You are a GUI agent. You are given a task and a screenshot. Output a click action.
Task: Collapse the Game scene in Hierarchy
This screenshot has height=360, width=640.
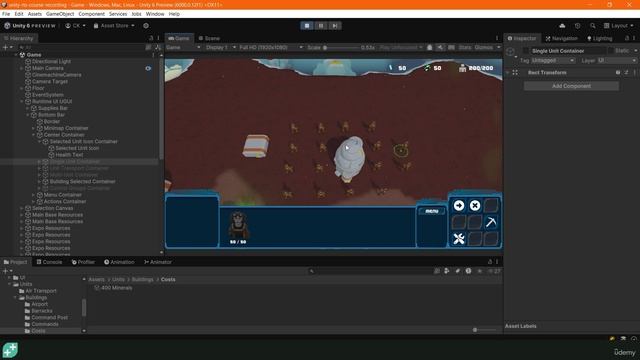click(x=16, y=55)
